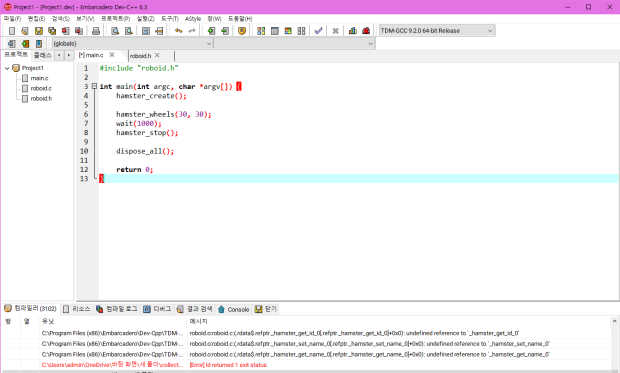Viewport: 620px width, 373px height.
Task: Switch to the 디버그 bottom tab
Action: pyautogui.click(x=157, y=309)
